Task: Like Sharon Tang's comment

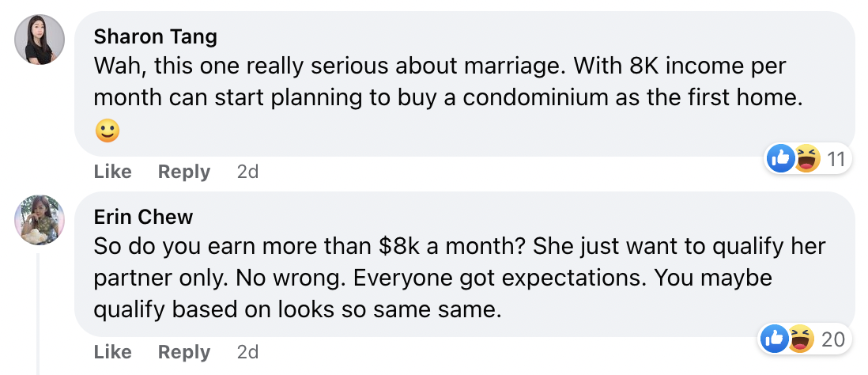Action: click(x=112, y=172)
